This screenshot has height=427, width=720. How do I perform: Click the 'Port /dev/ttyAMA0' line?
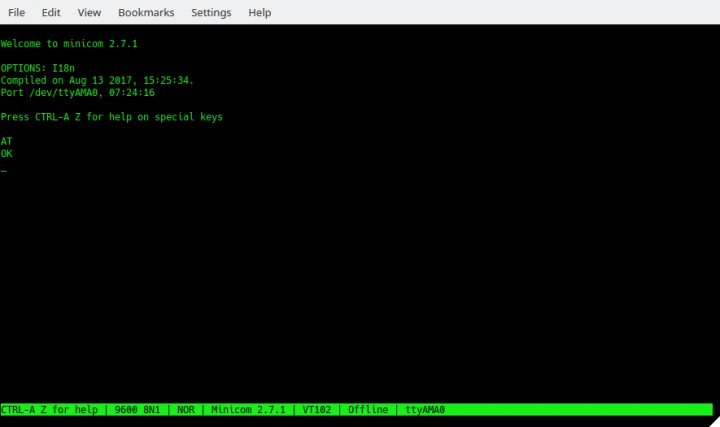pos(78,93)
